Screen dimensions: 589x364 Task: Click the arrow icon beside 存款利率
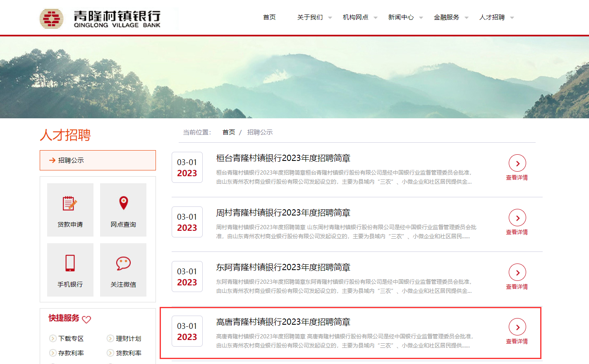[53, 353]
